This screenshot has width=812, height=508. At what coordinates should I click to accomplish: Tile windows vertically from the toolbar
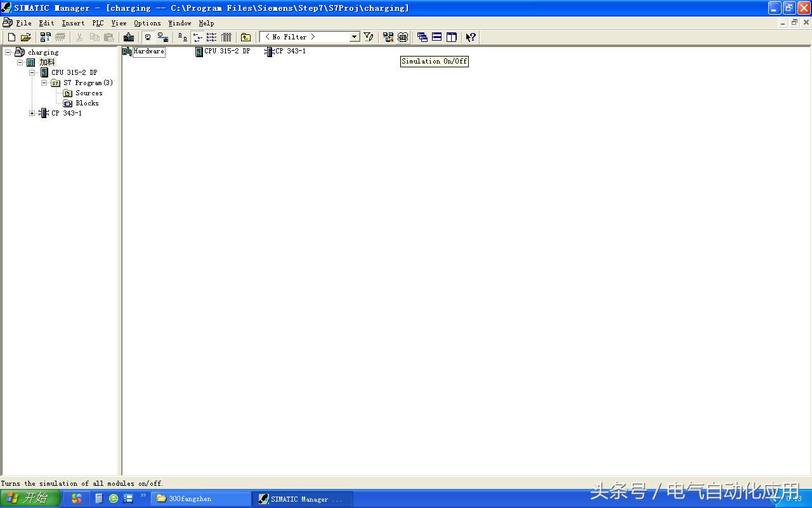click(452, 37)
